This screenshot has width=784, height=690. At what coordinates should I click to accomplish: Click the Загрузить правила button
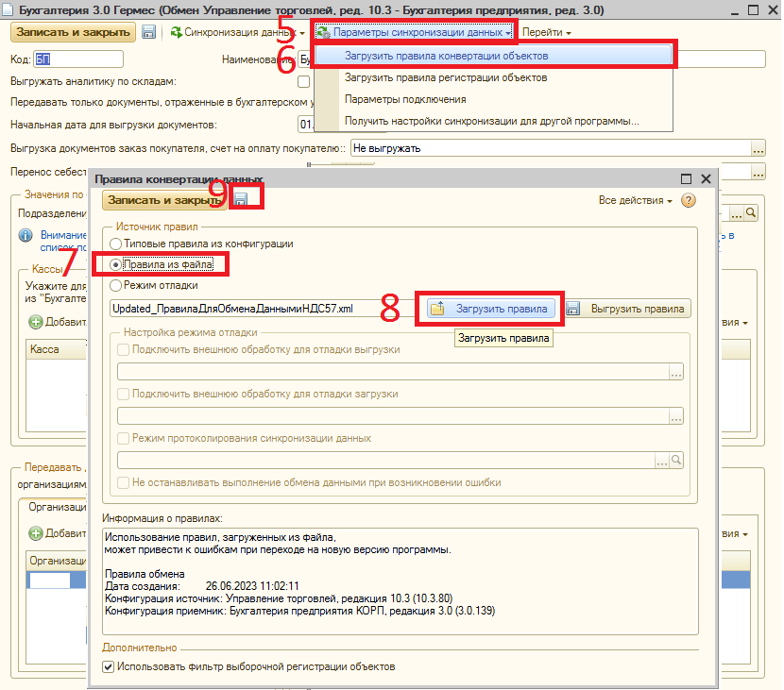[x=491, y=309]
